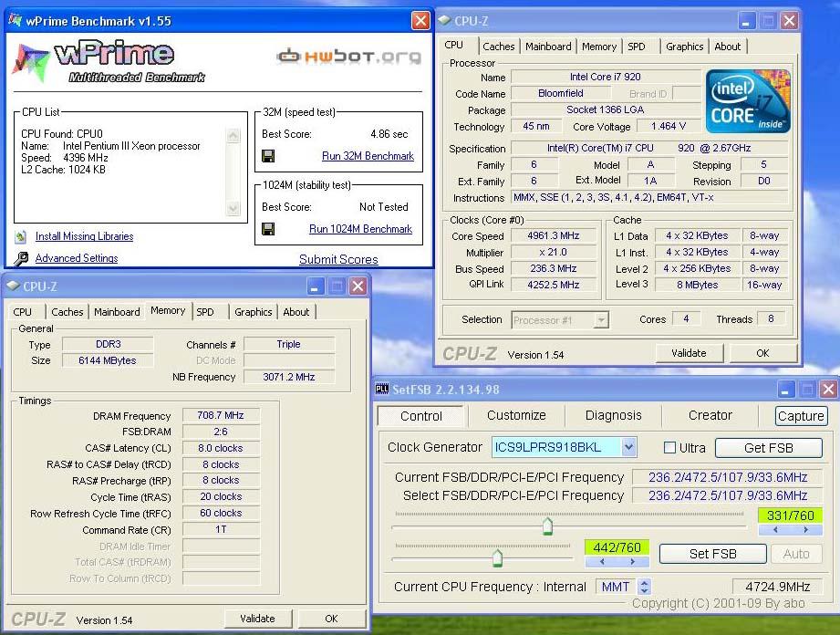Click Validate in the CPU-Z processor window
840x635 pixels.
[x=689, y=353]
